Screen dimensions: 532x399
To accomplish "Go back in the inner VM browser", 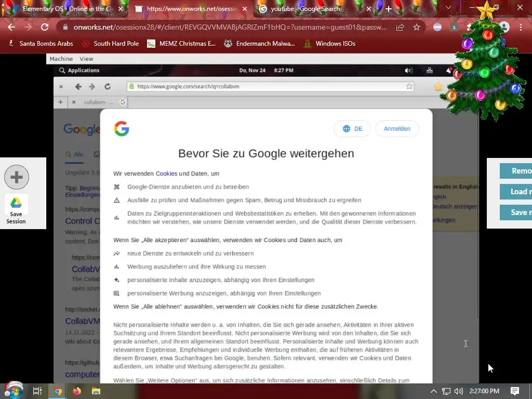I will pos(78,87).
